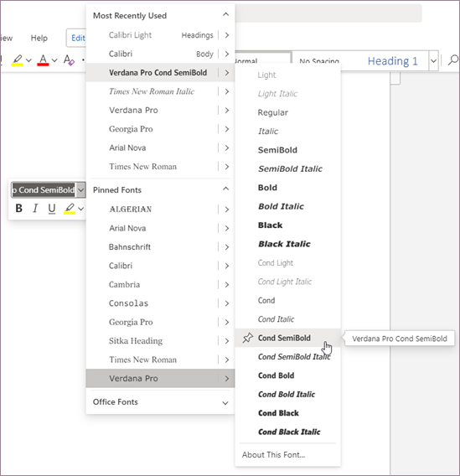Open About This Font link

tap(287, 455)
